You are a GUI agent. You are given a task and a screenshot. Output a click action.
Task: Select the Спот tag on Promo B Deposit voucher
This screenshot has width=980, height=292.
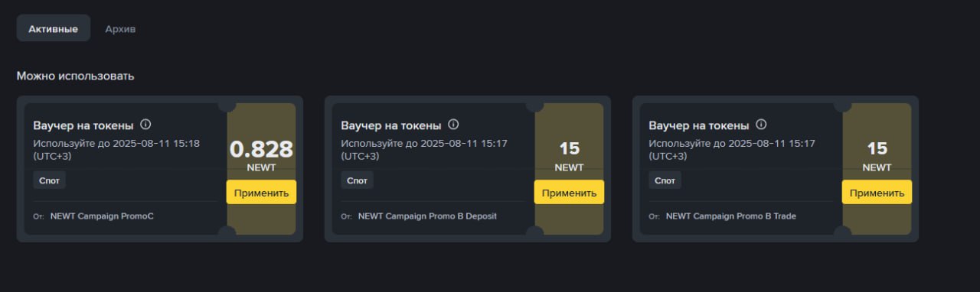[x=358, y=180]
